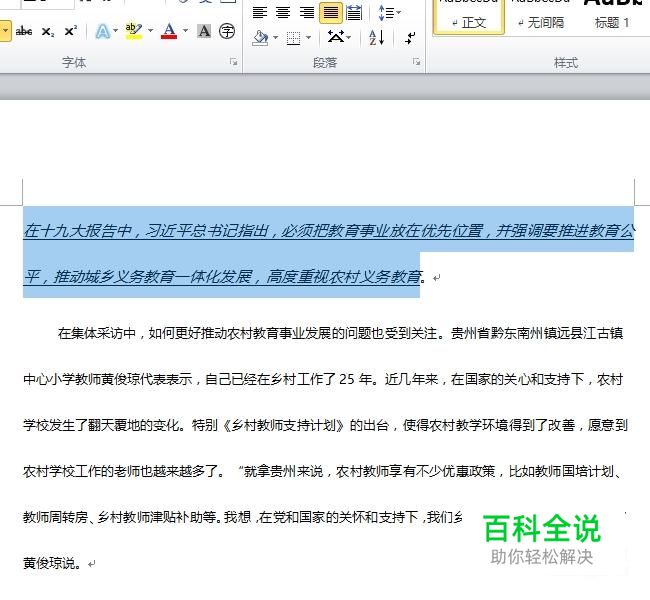
Task: Click line starting 学校发生了翻天覆地
Action: 326,425
